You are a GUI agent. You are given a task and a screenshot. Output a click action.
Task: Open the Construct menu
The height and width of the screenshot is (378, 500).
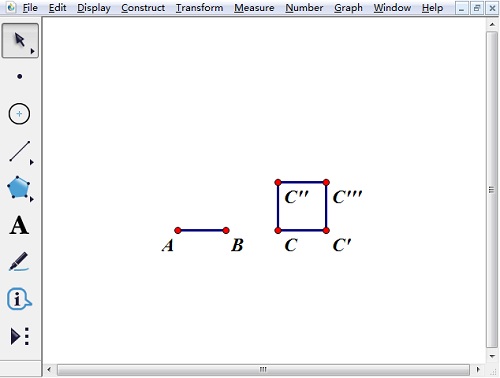coord(143,8)
